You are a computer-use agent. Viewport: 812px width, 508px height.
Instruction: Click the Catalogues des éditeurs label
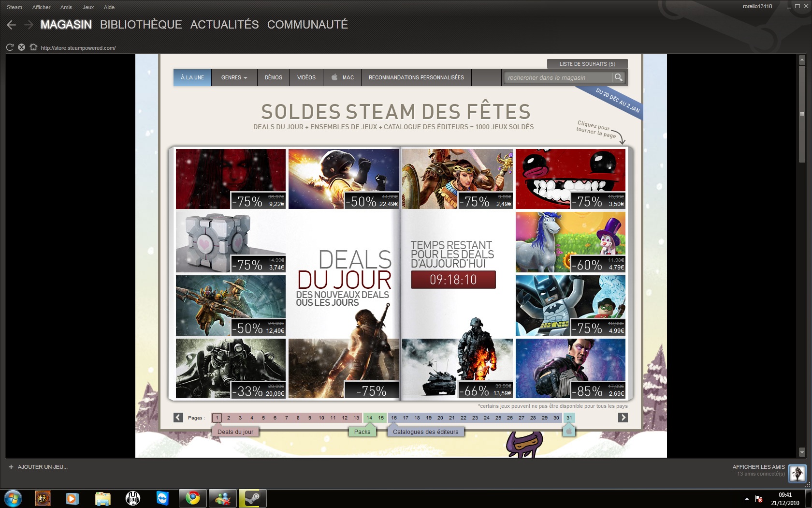pyautogui.click(x=425, y=432)
